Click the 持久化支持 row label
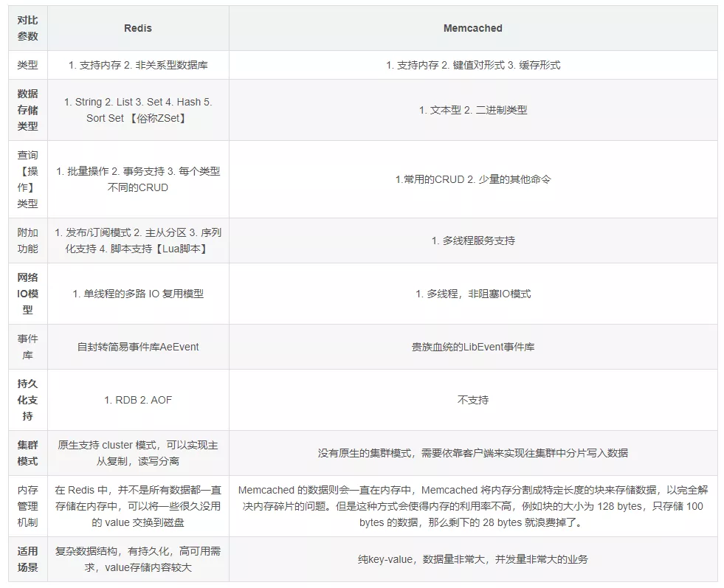This screenshot has width=724, height=588. point(28,400)
